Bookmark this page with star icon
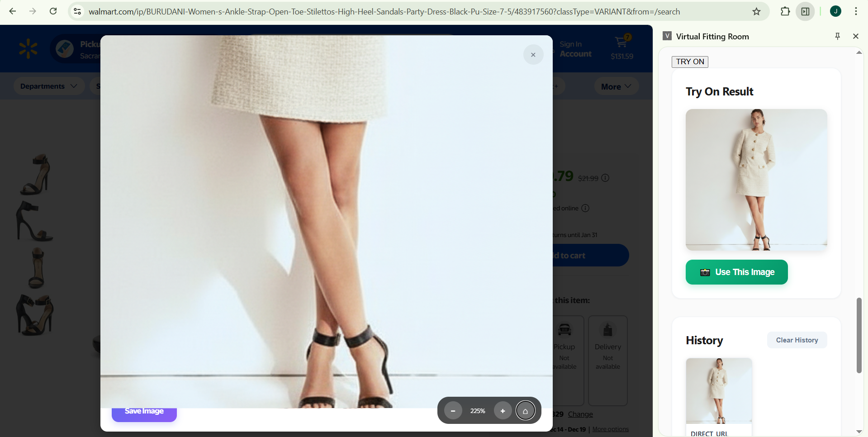 756,11
